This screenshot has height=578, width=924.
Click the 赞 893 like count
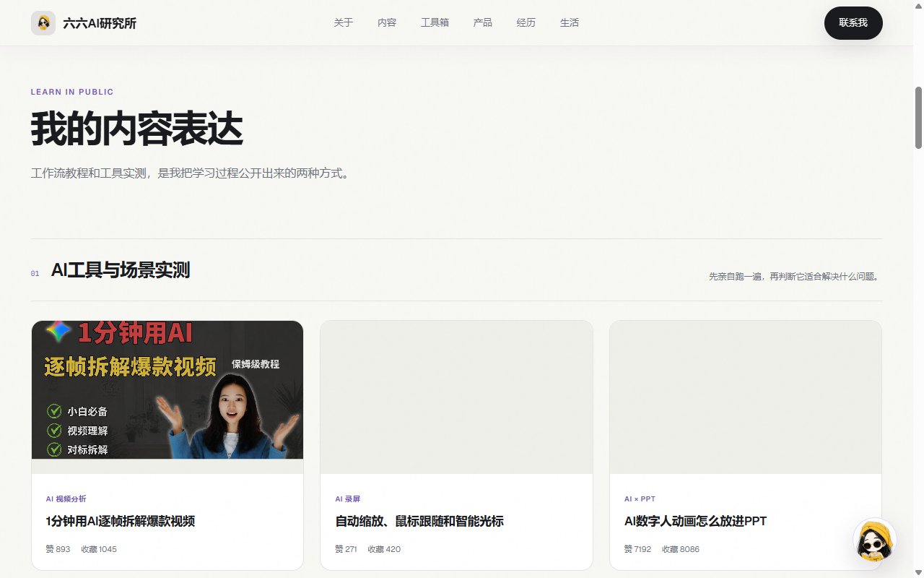tap(58, 549)
